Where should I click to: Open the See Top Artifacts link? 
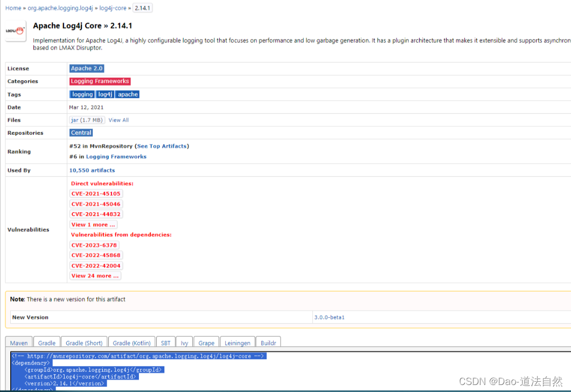(162, 145)
